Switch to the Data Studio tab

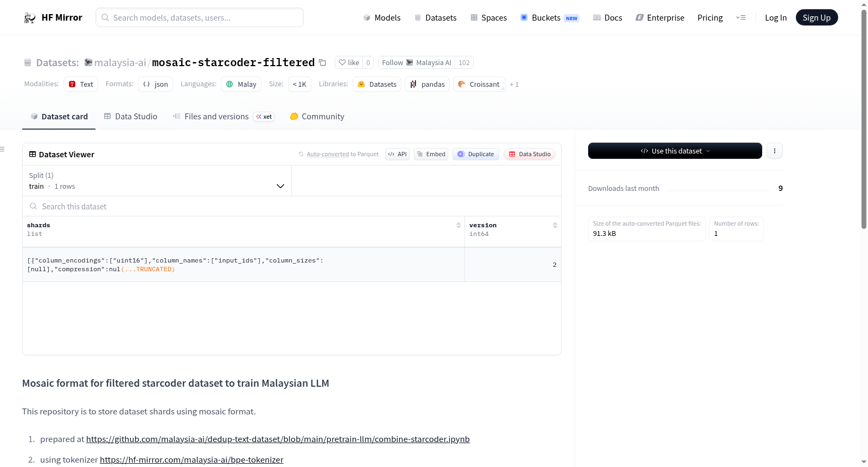click(x=131, y=116)
